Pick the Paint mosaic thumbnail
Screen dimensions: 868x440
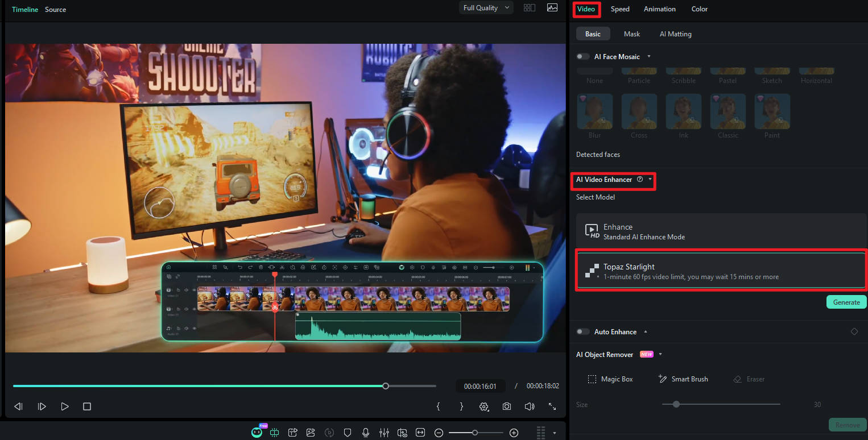(772, 111)
